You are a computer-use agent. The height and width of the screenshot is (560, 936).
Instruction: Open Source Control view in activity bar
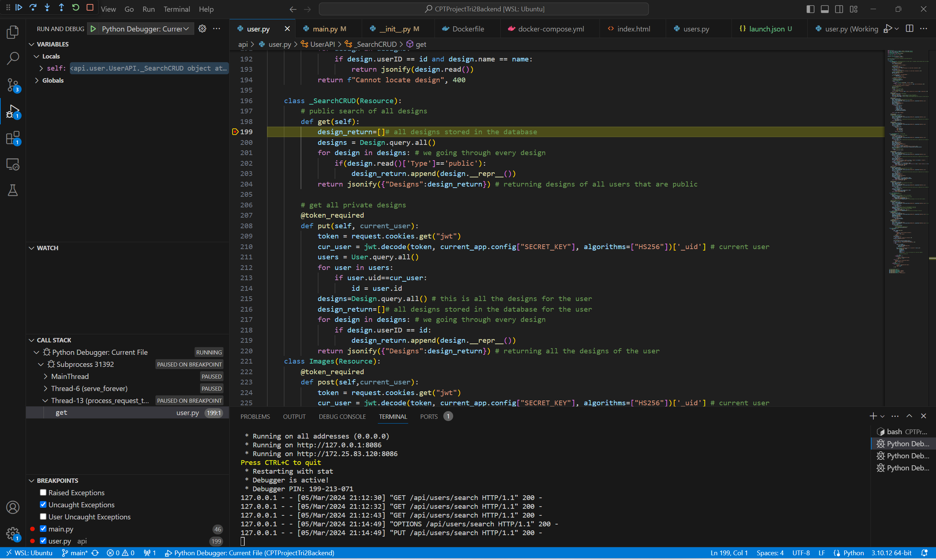tap(13, 85)
